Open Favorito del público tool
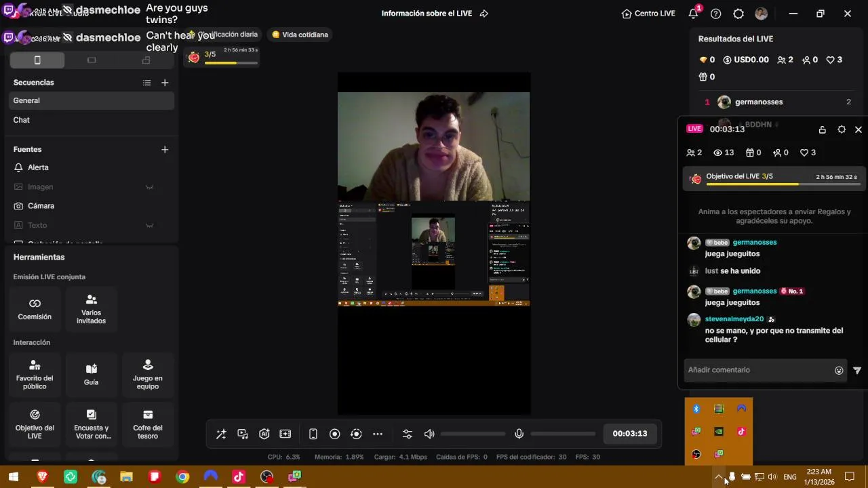The width and height of the screenshot is (868, 488). (x=35, y=375)
